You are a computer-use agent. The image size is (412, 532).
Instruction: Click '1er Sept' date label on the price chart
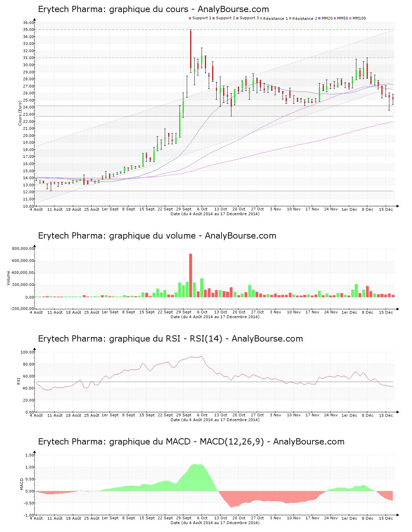coord(110,209)
